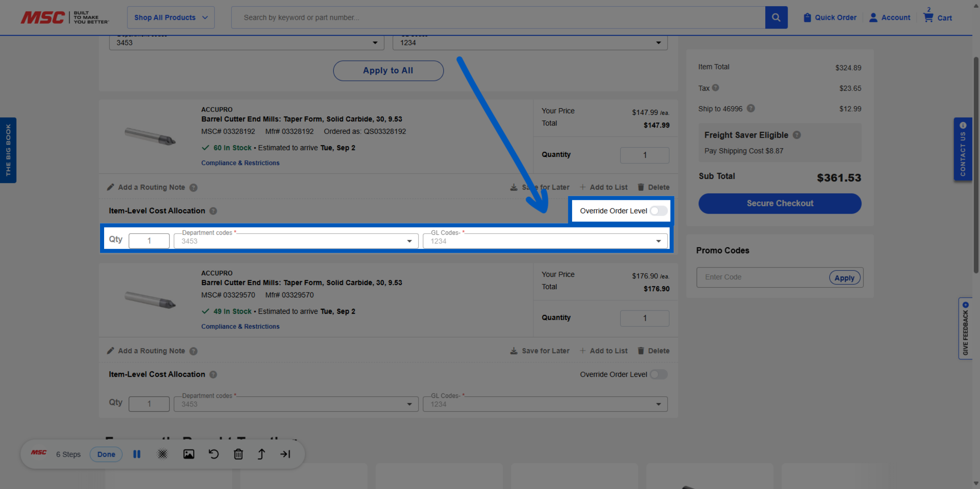Click Save for Later icon for item 03329570
The image size is (980, 489).
514,351
